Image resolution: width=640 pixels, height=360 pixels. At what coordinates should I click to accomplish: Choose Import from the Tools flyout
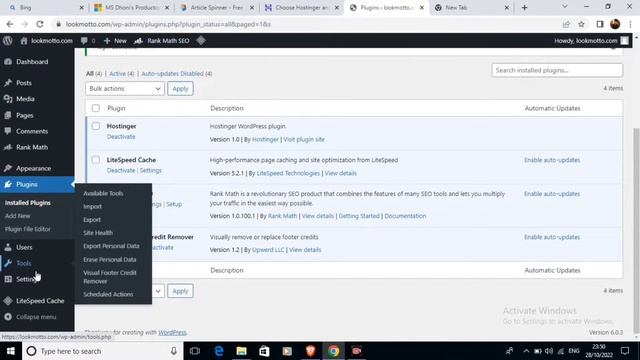93,207
